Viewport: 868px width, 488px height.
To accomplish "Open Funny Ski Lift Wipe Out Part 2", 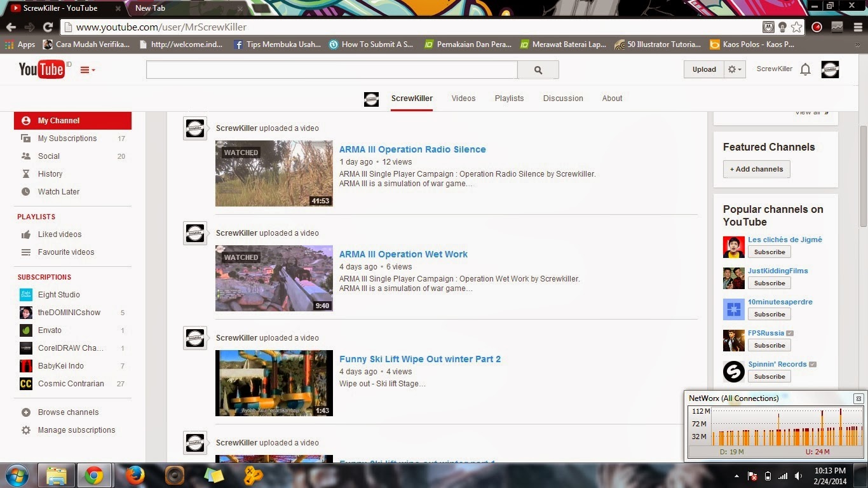I will pos(420,359).
